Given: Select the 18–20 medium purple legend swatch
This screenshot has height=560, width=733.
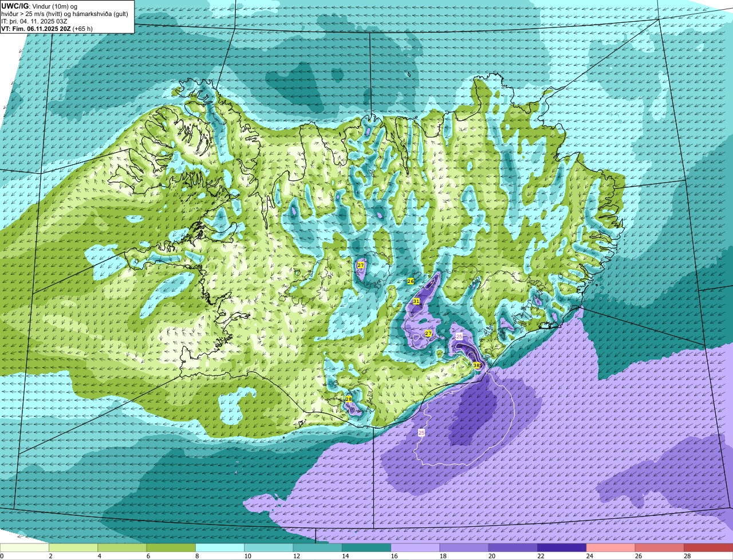Looking at the screenshot, I should coord(464,548).
